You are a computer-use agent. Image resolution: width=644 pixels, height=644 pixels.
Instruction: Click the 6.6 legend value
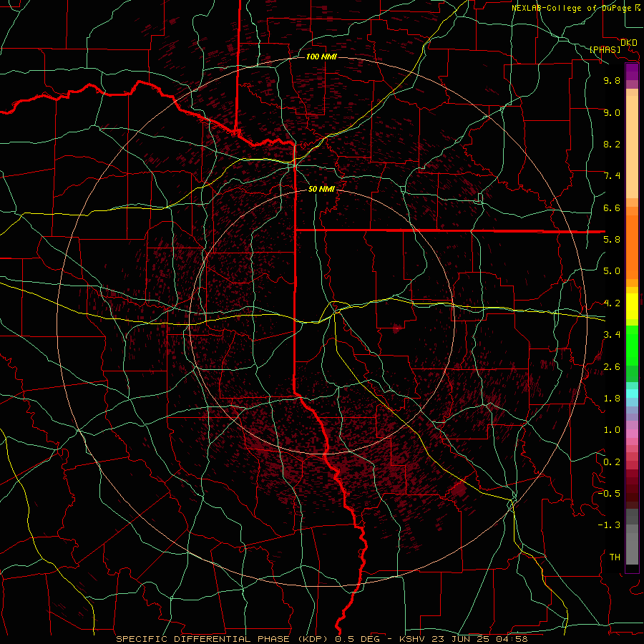612,208
